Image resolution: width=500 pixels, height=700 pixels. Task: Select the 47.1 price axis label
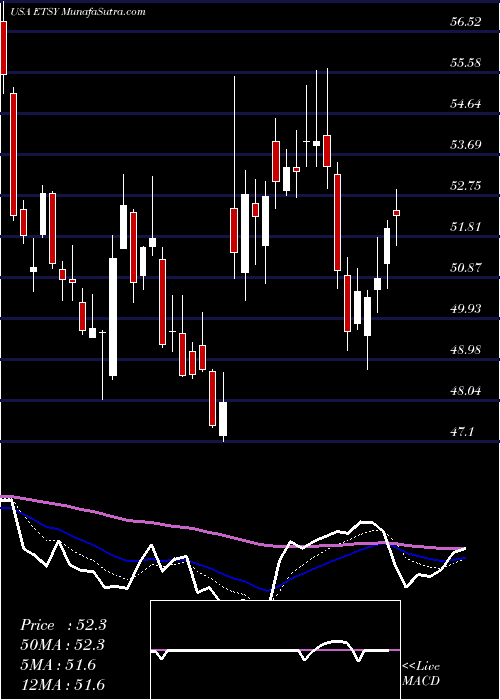tap(462, 432)
